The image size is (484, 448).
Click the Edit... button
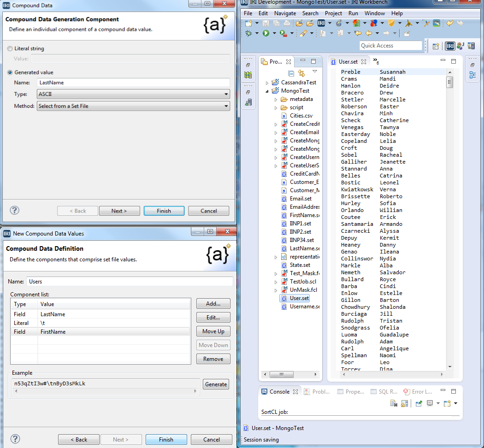(213, 318)
